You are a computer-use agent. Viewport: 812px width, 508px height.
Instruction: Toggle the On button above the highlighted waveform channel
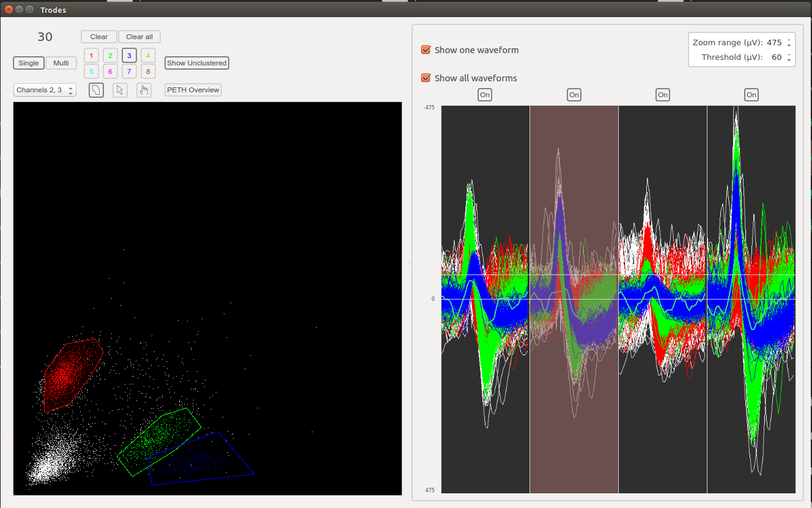click(x=574, y=95)
